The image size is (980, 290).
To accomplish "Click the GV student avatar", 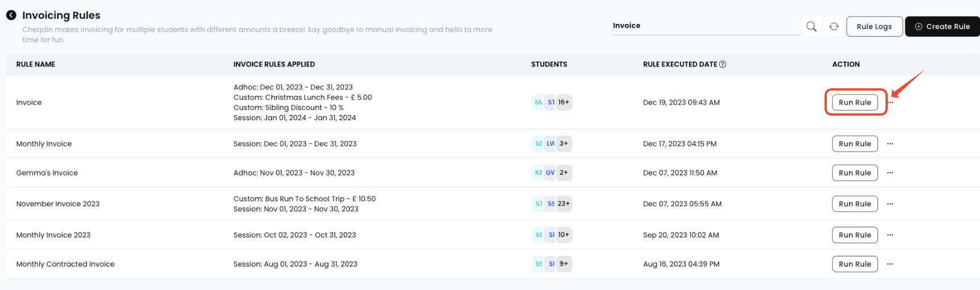I will point(550,173).
